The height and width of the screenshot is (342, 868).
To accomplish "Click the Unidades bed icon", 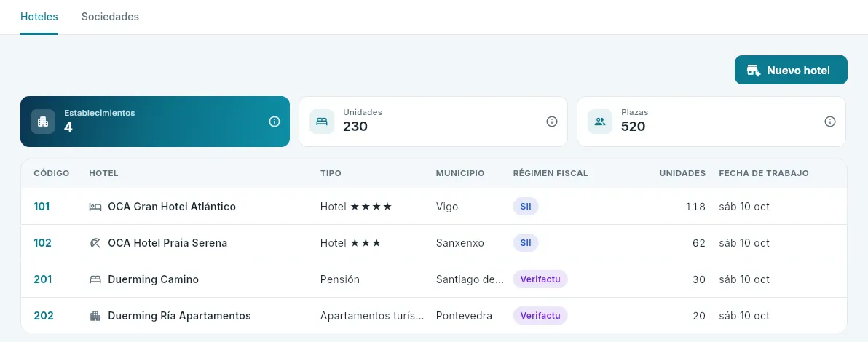I will pos(322,122).
